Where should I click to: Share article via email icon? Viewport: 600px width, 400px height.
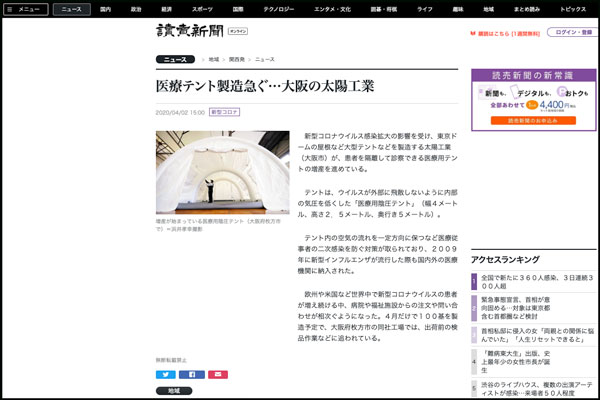coord(218,374)
